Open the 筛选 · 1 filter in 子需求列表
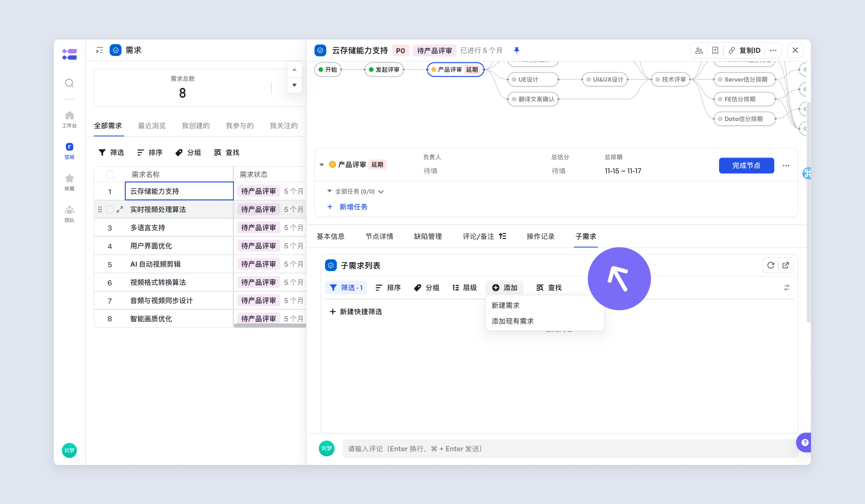This screenshot has height=504, width=865. [346, 288]
